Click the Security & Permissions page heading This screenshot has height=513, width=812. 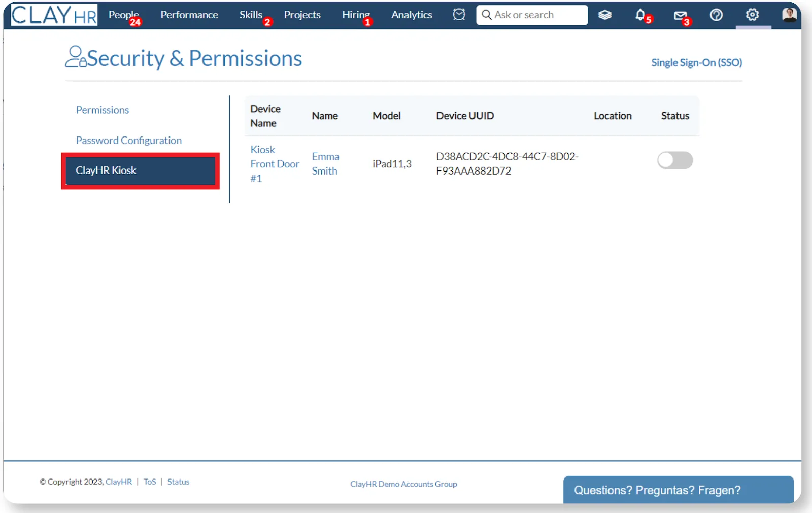point(194,58)
